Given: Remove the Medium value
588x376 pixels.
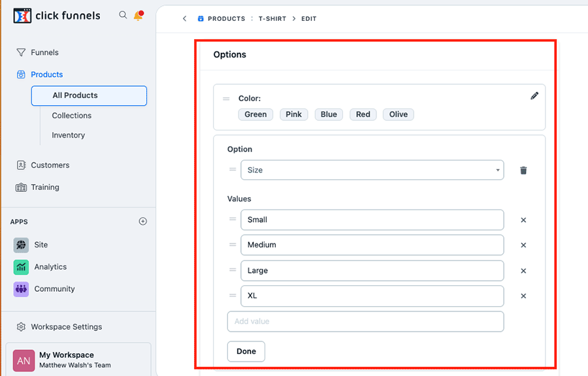Looking at the screenshot, I should pos(523,245).
